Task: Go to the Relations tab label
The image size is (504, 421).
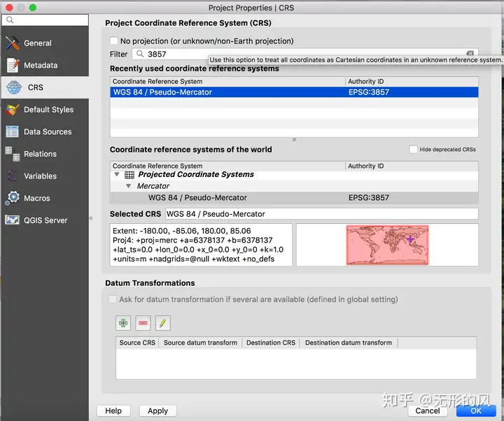Action: pyautogui.click(x=40, y=154)
